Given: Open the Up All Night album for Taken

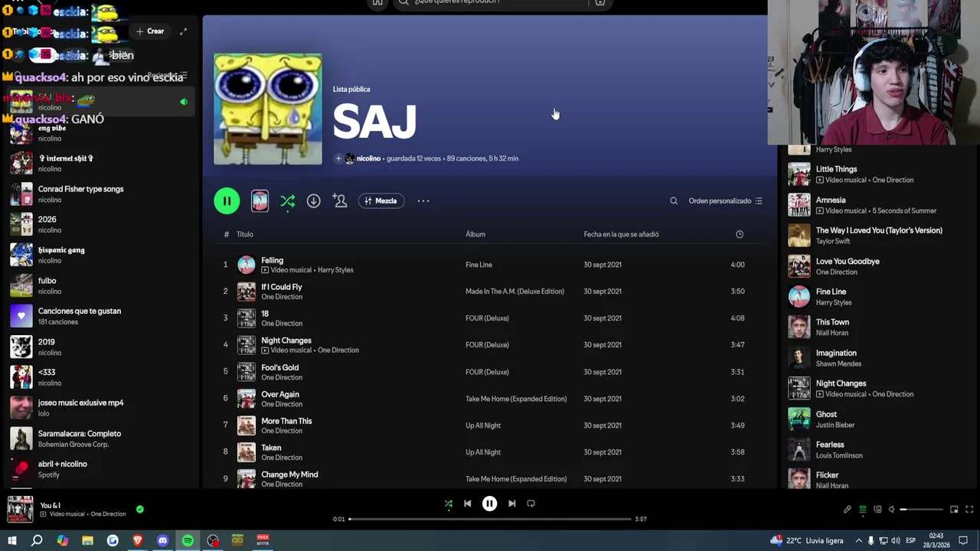Looking at the screenshot, I should coord(483,452).
